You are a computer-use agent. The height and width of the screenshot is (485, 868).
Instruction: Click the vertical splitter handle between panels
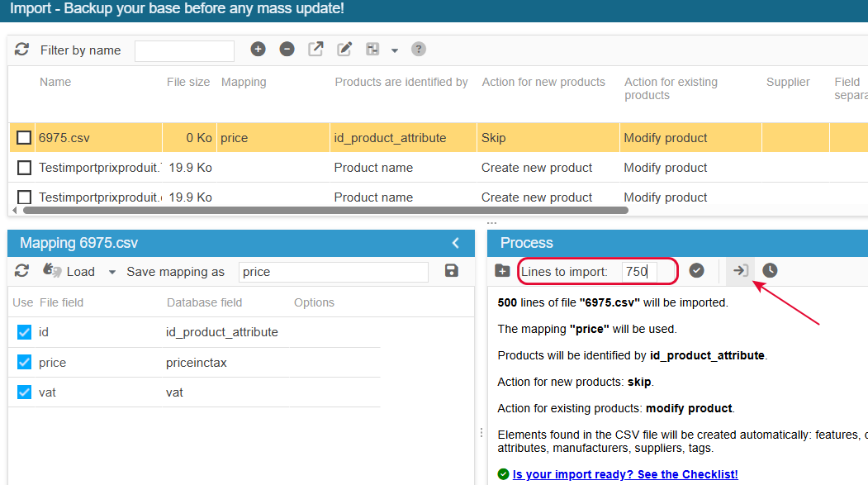point(481,432)
